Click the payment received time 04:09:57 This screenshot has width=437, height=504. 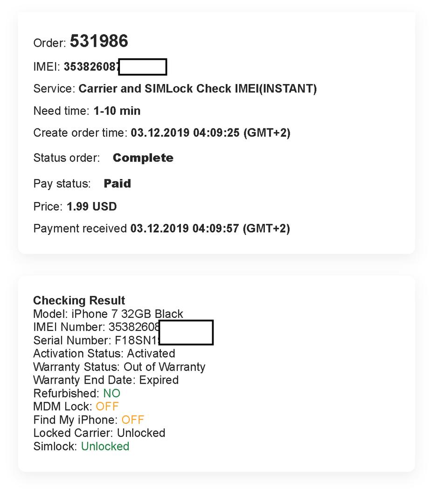pyautogui.click(x=215, y=229)
